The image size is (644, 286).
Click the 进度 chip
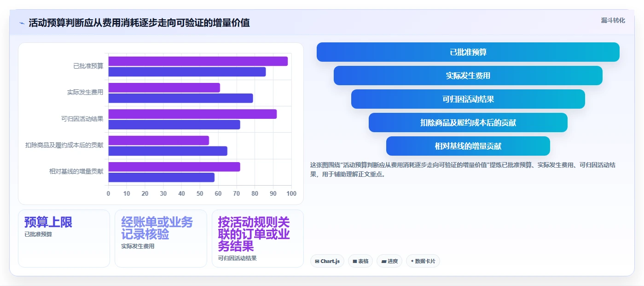tap(389, 261)
